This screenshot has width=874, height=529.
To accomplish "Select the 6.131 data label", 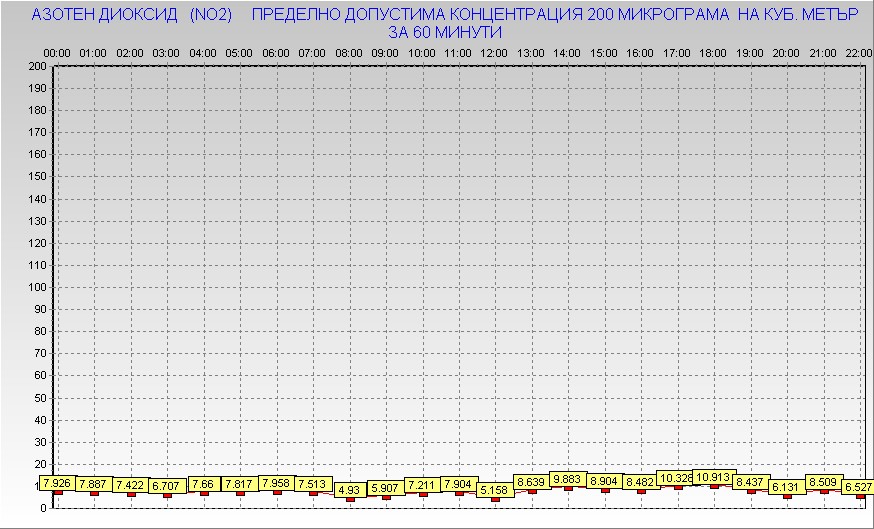I will click(786, 487).
